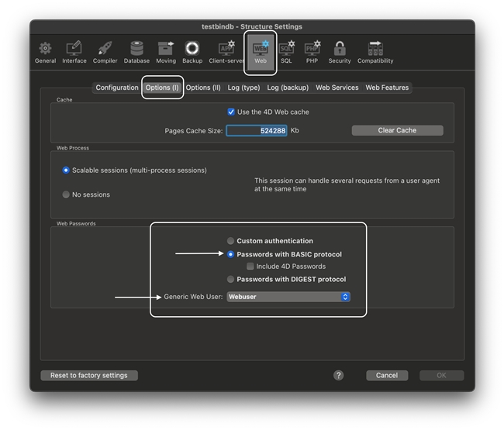Uncheck Use the 4D Web cache
The height and width of the screenshot is (430, 504).
click(231, 112)
